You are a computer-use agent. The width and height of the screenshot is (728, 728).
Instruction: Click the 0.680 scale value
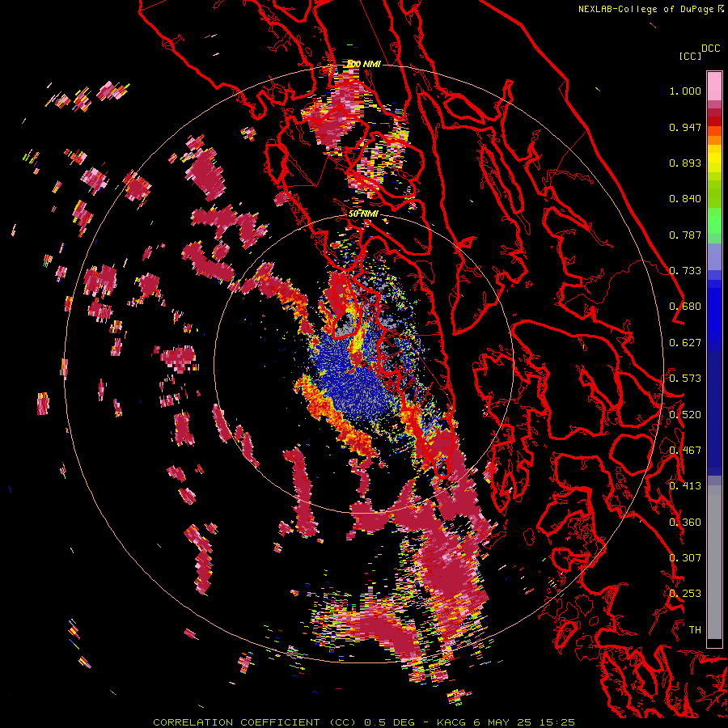(x=685, y=307)
